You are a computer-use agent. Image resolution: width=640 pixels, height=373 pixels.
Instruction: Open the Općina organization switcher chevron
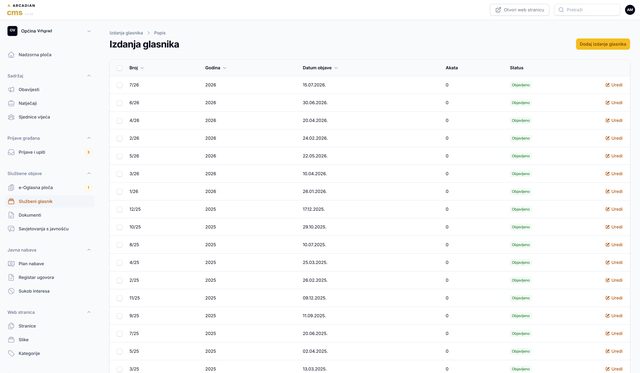pos(89,31)
